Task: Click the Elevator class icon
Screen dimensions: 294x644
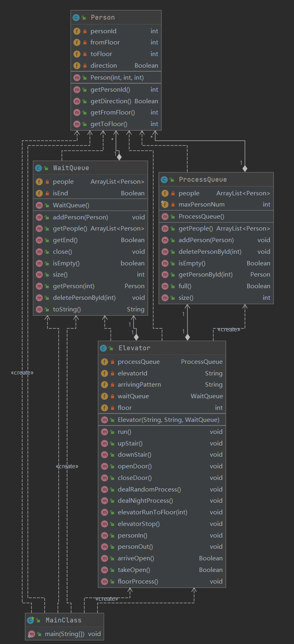Action: (x=103, y=348)
